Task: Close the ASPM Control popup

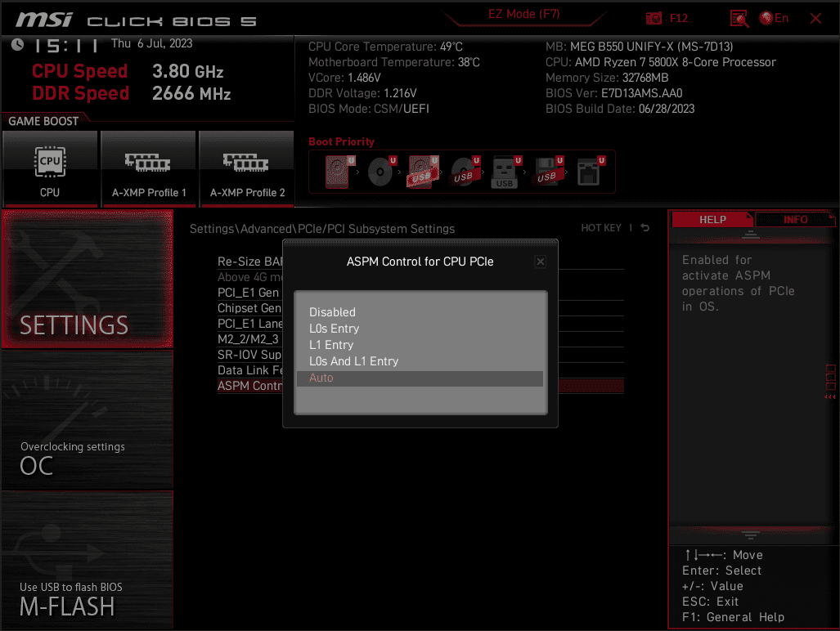Action: click(x=541, y=262)
